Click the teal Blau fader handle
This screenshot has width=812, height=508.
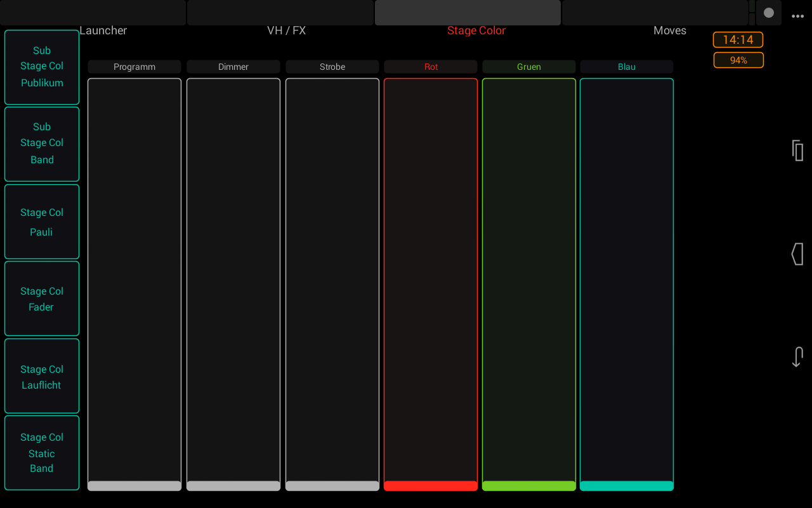(626, 486)
